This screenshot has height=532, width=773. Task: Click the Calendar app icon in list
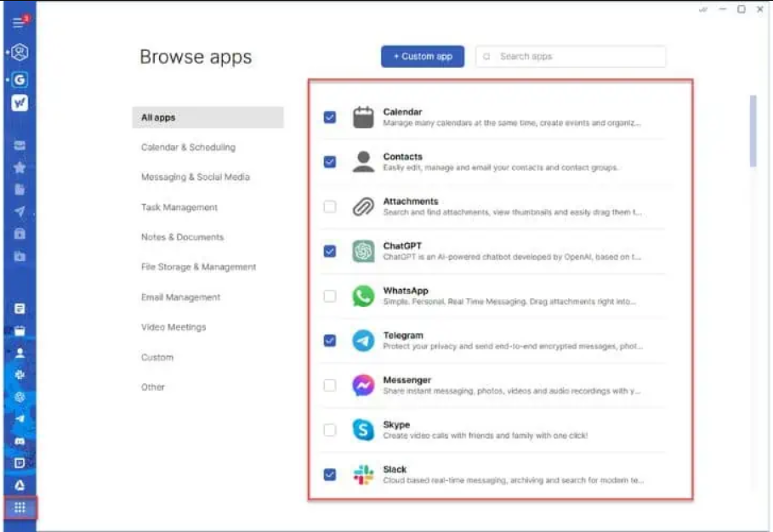point(363,117)
